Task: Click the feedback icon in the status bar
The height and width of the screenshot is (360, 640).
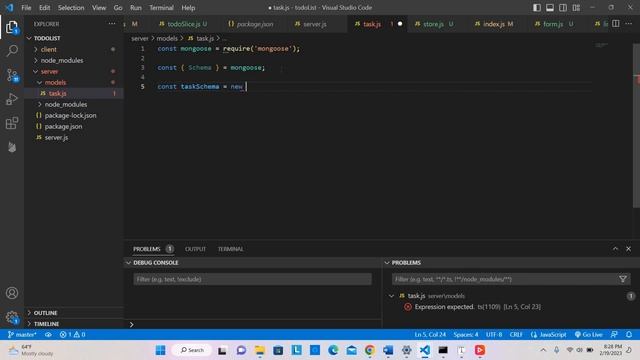Action: click(614, 334)
